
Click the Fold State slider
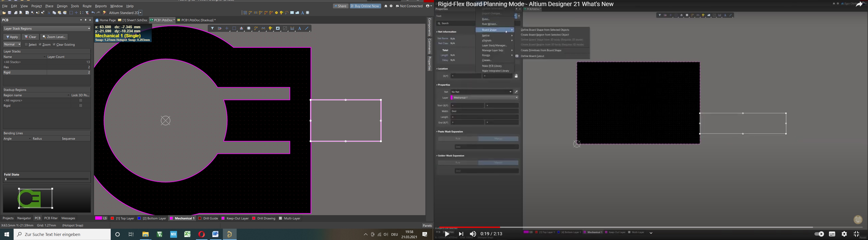[x=47, y=179]
